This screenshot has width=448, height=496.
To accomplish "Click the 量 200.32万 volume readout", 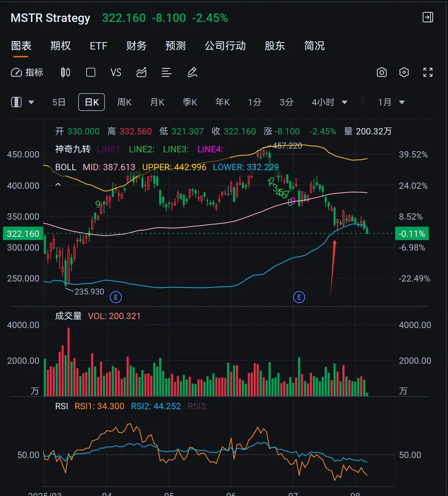I will 368,131.
